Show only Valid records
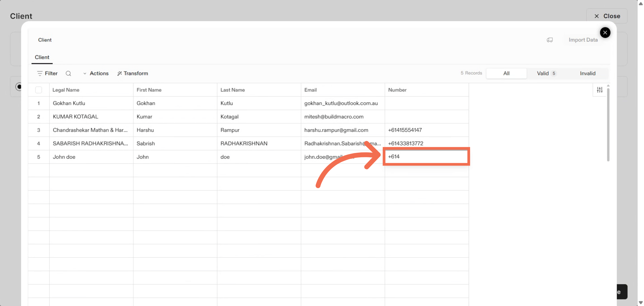Image resolution: width=644 pixels, height=306 pixels. (x=546, y=73)
